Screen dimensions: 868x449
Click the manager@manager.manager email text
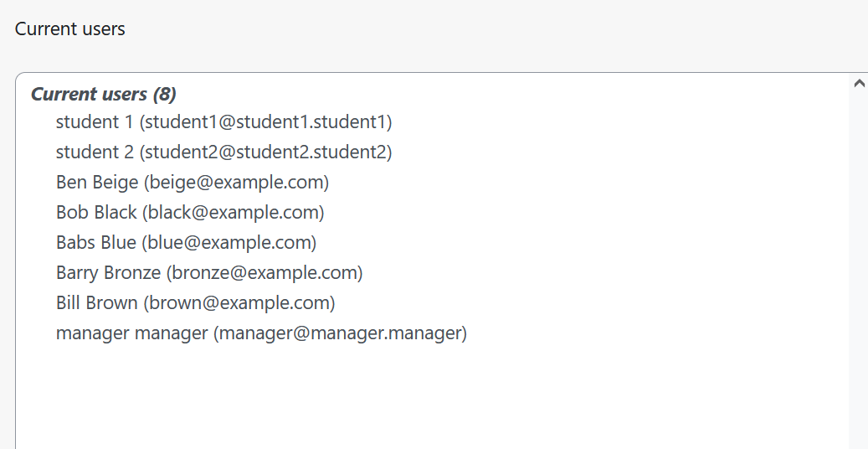click(x=341, y=333)
